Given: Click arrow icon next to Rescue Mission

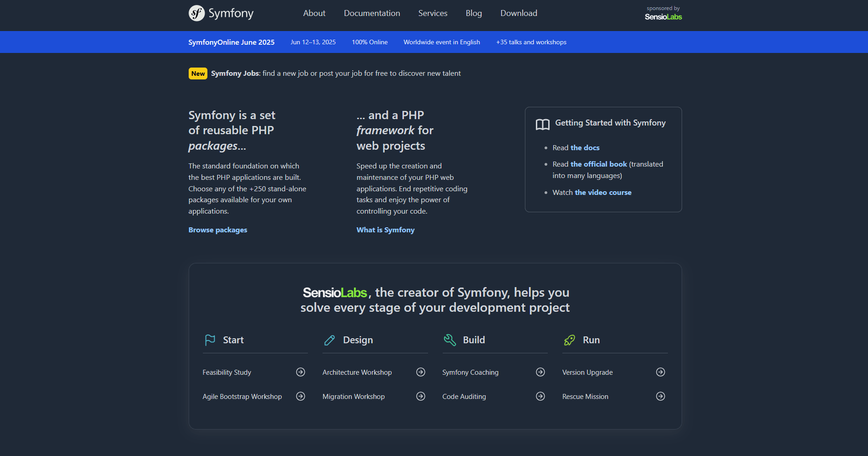Looking at the screenshot, I should (661, 396).
